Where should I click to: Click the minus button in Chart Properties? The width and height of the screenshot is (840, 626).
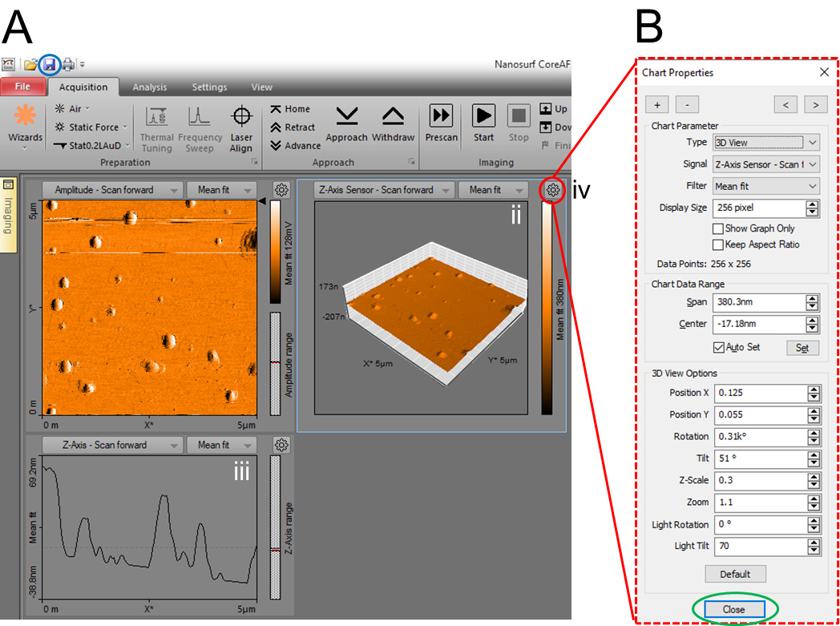point(687,105)
